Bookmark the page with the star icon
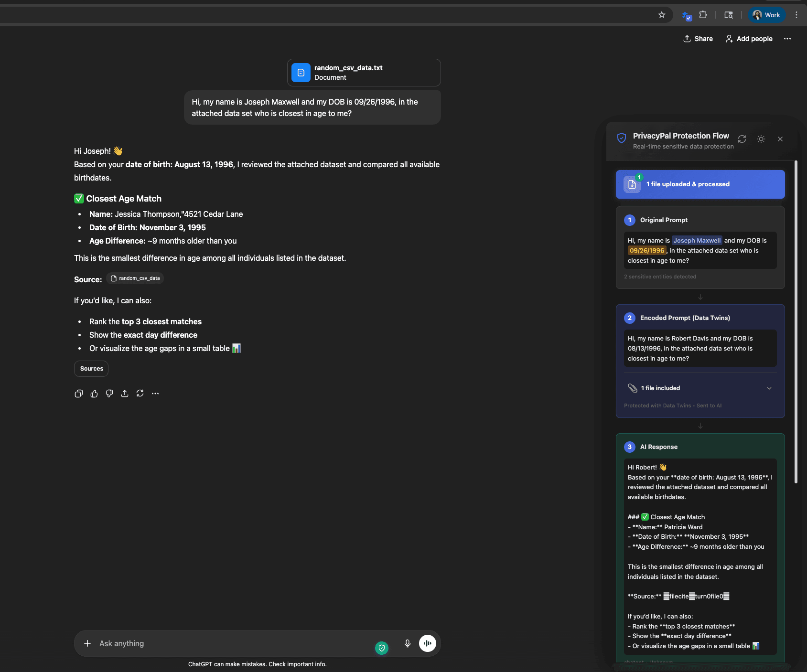The height and width of the screenshot is (672, 807). click(x=662, y=15)
